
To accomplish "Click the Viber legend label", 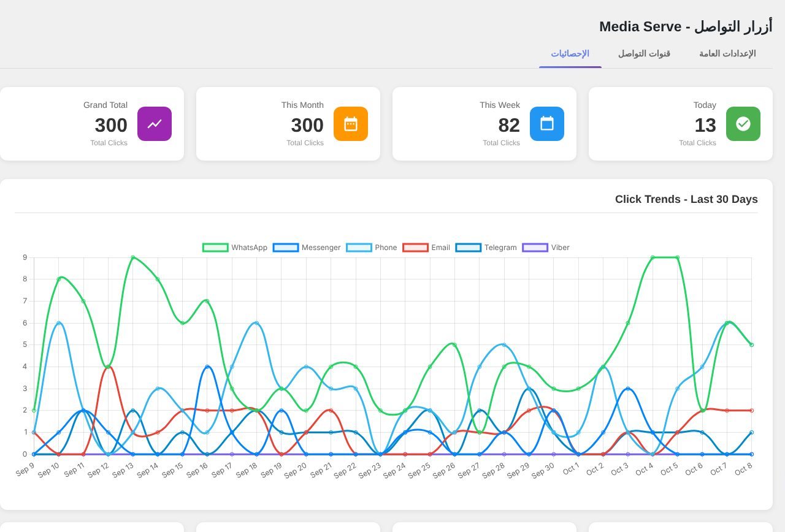I will tap(560, 248).
